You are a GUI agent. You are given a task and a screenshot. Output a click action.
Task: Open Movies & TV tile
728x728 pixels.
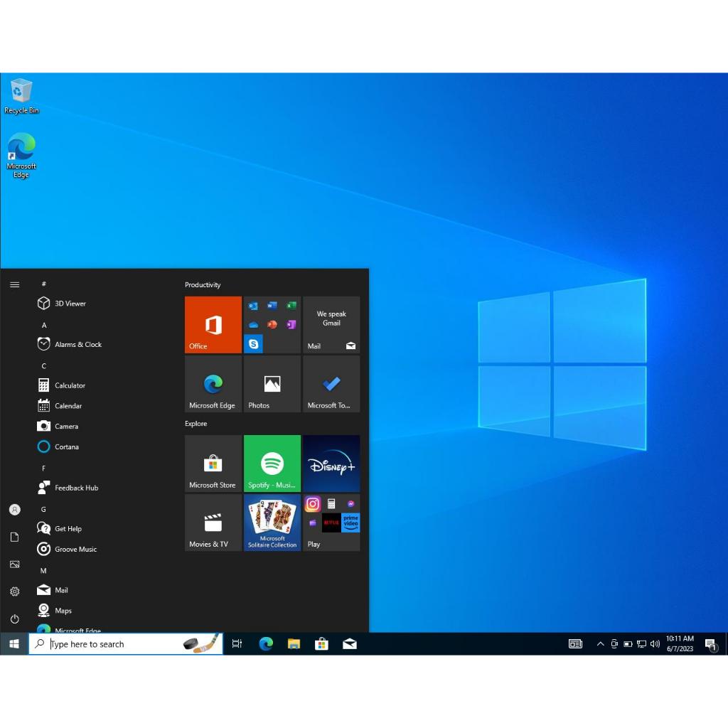(x=213, y=523)
